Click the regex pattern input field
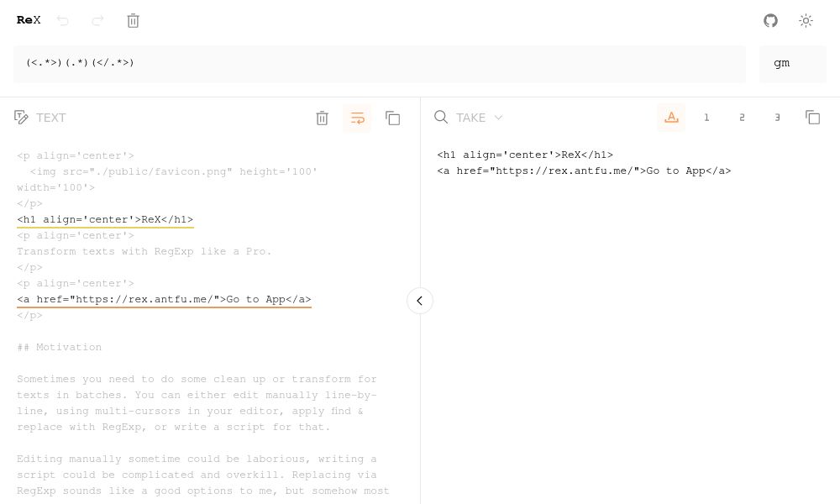Screen dimensions: 840x504 click(x=379, y=64)
